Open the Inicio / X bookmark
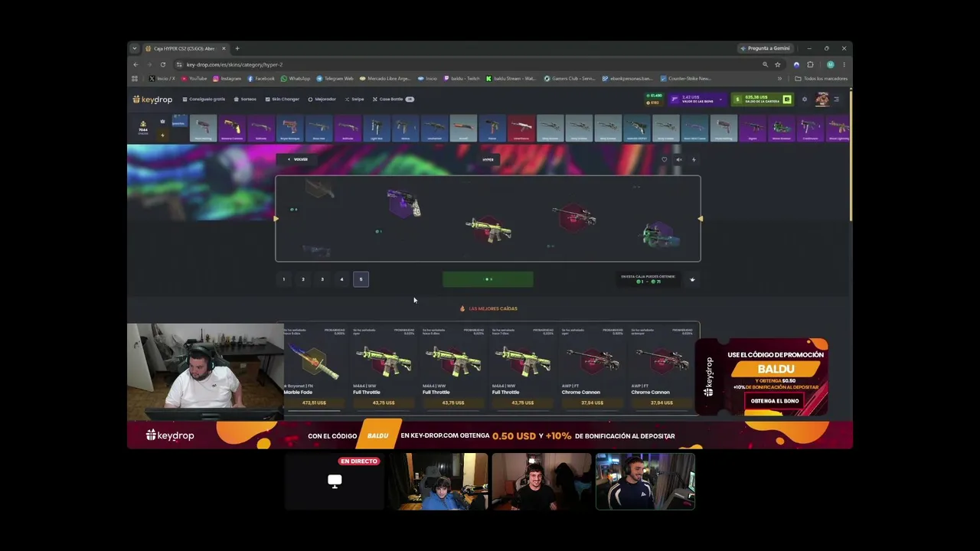Viewport: 980px width, 551px height. [162, 79]
